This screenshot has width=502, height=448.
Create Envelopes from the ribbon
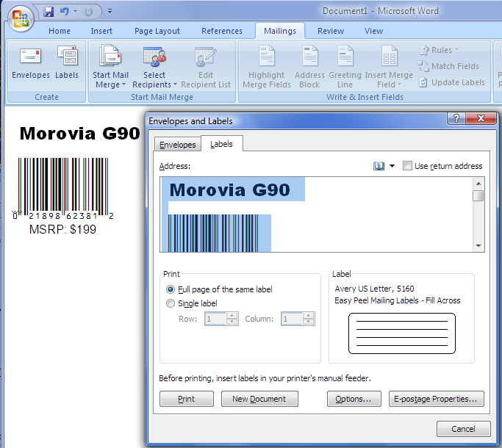coord(31,62)
